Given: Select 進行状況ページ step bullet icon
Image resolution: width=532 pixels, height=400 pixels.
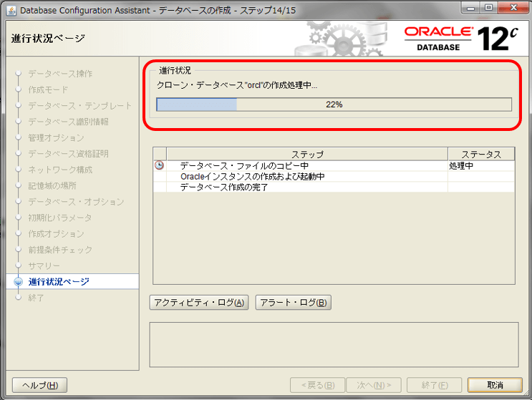Looking at the screenshot, I should click(19, 282).
